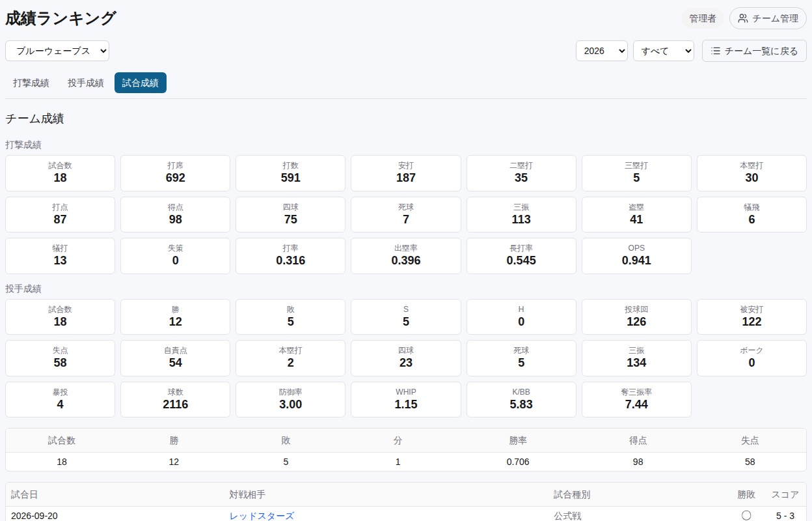Click the 管理者 badge
This screenshot has height=521, width=812.
click(x=703, y=18)
